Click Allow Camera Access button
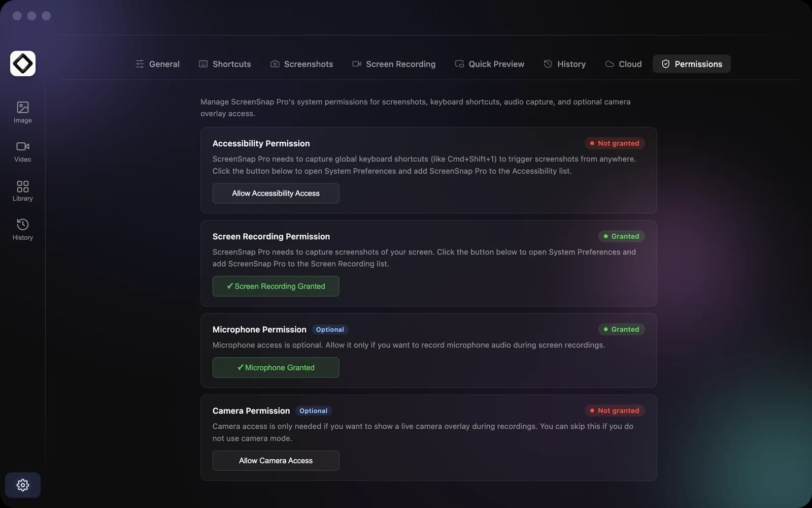Viewport: 812px width, 508px height. click(x=276, y=460)
